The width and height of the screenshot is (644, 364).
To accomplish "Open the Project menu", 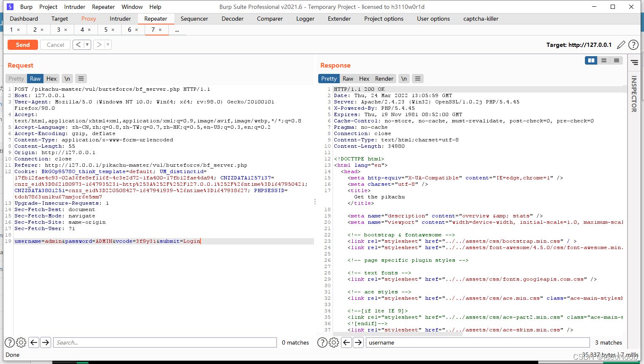I will pos(48,7).
